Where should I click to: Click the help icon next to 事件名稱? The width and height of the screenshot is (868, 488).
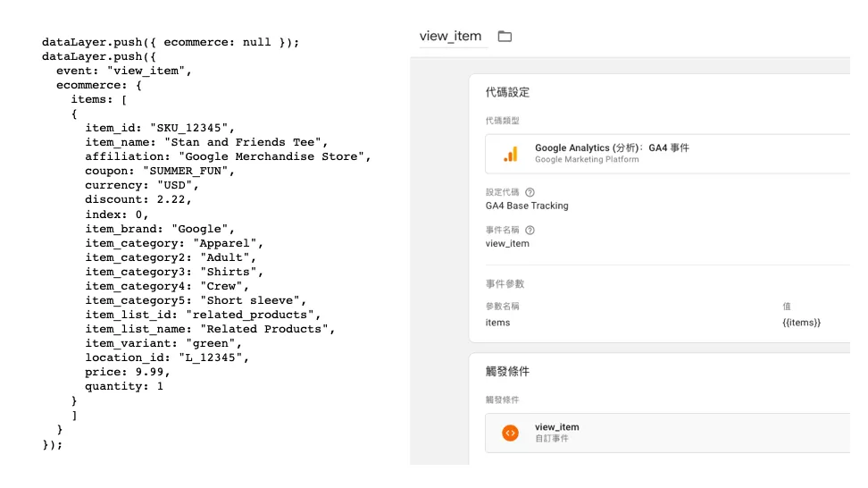pyautogui.click(x=530, y=230)
